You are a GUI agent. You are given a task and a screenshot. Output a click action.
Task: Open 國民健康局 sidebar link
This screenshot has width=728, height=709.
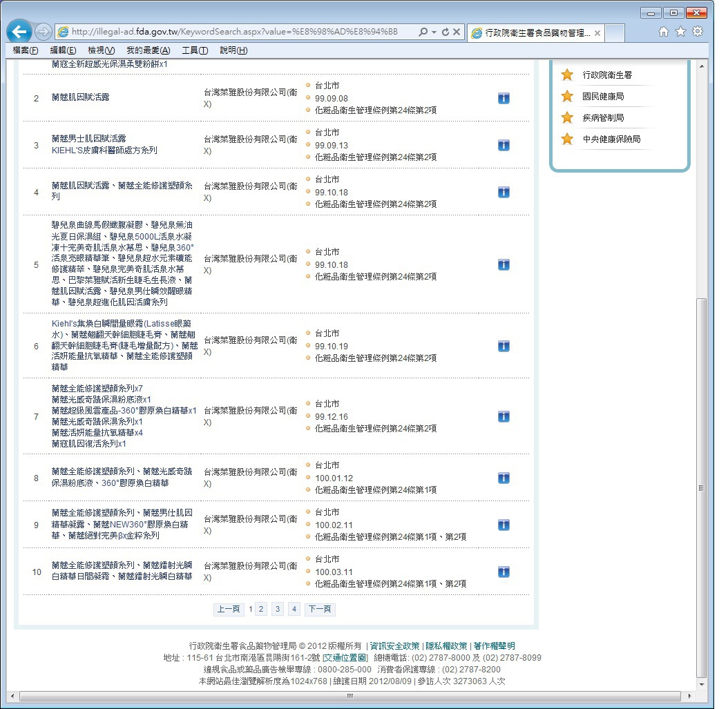[x=603, y=96]
